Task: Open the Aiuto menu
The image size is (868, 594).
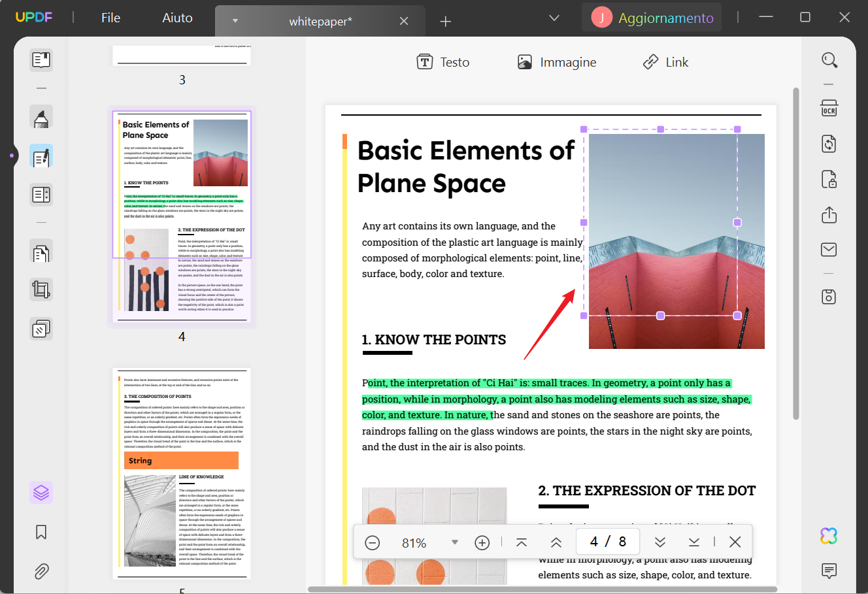Action: (177, 18)
